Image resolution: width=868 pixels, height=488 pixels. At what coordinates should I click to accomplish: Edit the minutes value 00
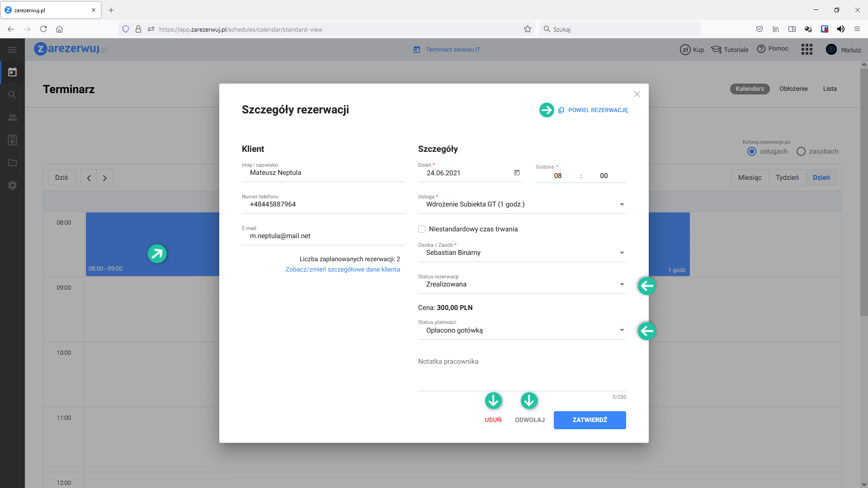(x=604, y=176)
